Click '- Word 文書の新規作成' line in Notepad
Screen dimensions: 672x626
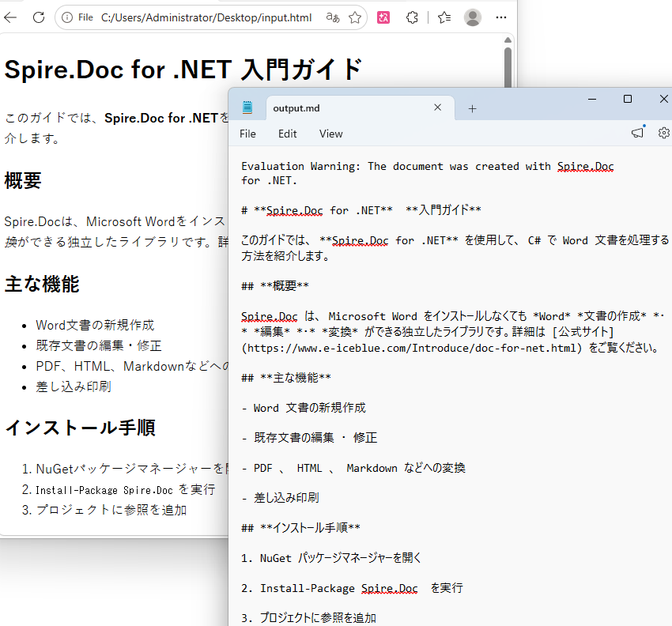(304, 408)
